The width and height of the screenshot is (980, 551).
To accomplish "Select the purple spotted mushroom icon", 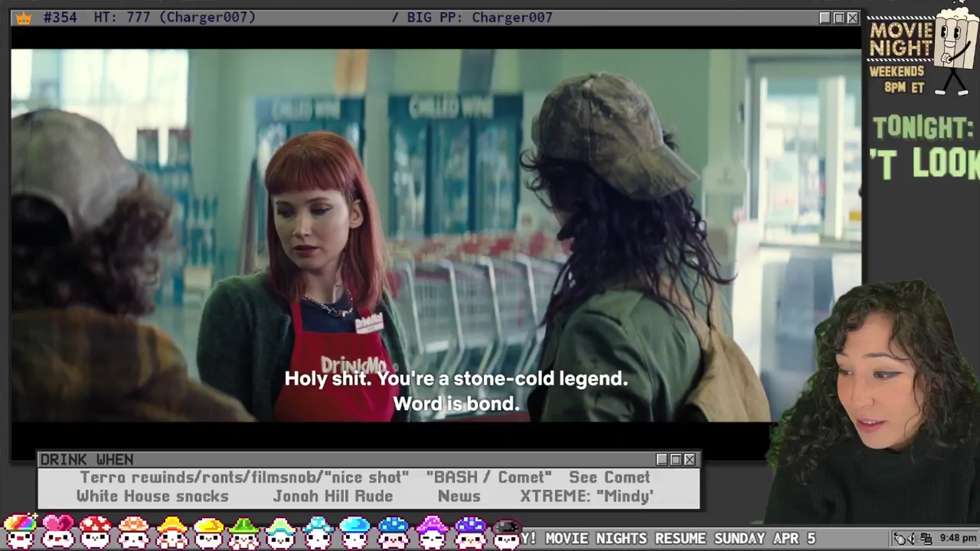I will pyautogui.click(x=470, y=532).
